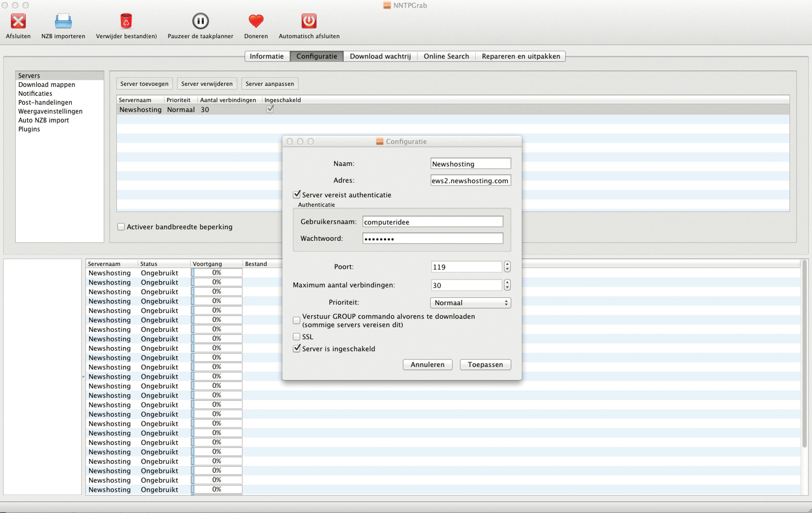This screenshot has height=513, width=812.
Task: Select Download mappen in the sidebar
Action: coord(47,85)
